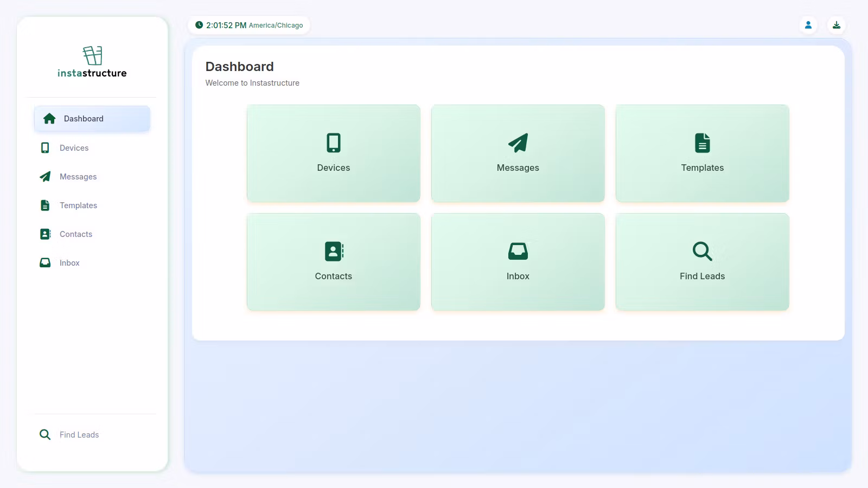Open Devices from the sidebar menu
868x488 pixels.
74,148
